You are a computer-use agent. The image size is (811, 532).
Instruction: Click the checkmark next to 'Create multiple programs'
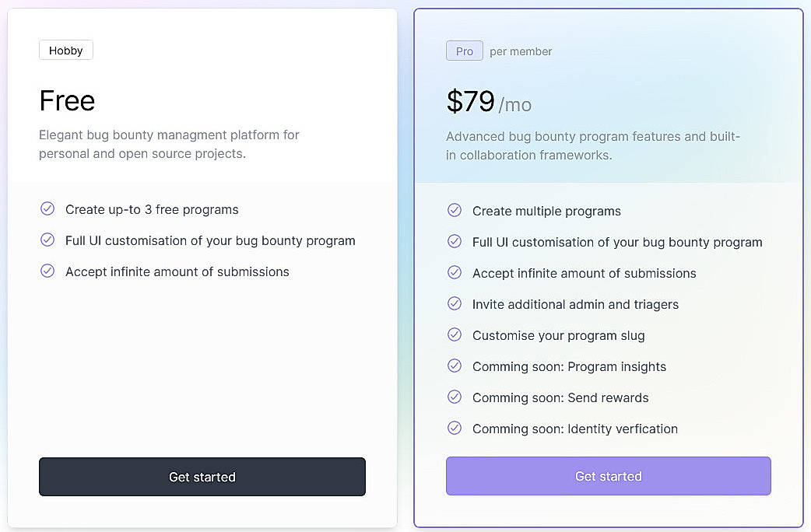tap(455, 210)
